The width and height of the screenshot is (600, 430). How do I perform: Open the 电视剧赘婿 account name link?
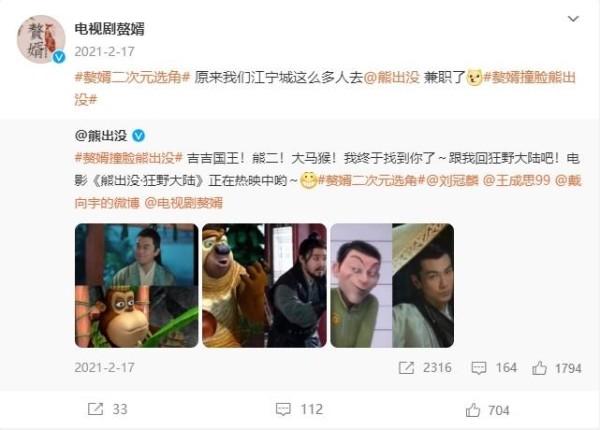coord(109,29)
